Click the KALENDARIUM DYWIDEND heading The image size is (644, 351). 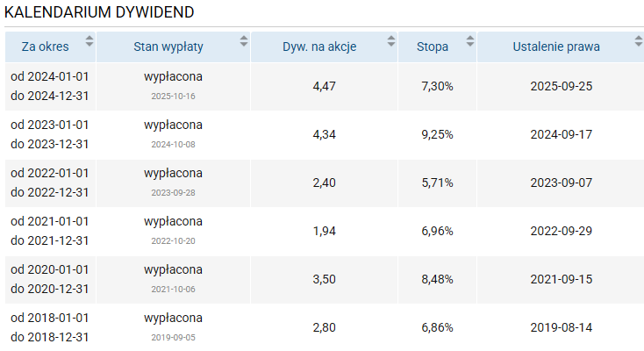pyautogui.click(x=100, y=12)
